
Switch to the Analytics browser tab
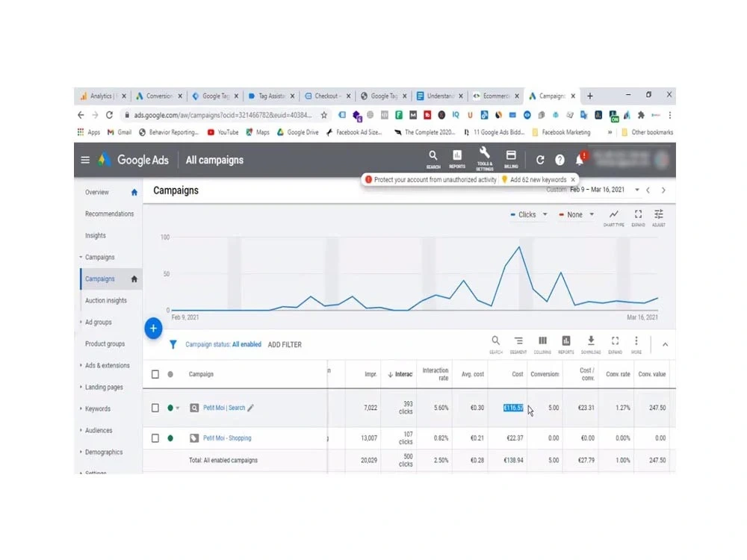pos(101,96)
